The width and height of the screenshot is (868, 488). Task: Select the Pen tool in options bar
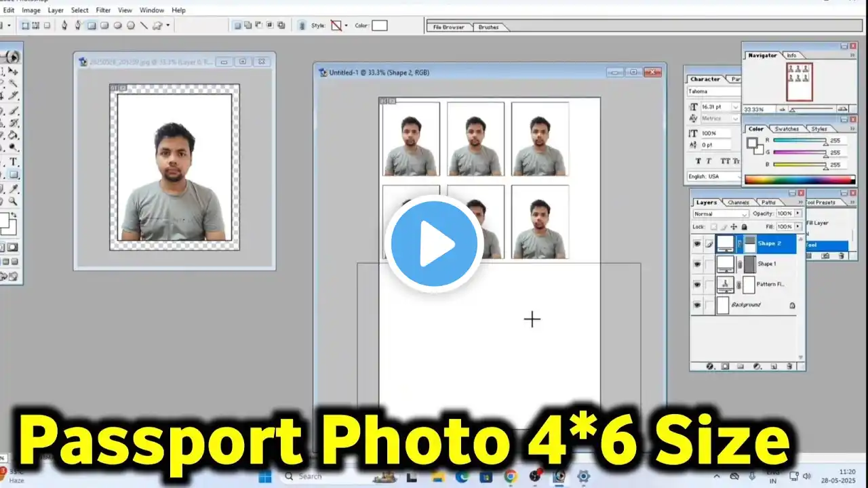coord(64,26)
